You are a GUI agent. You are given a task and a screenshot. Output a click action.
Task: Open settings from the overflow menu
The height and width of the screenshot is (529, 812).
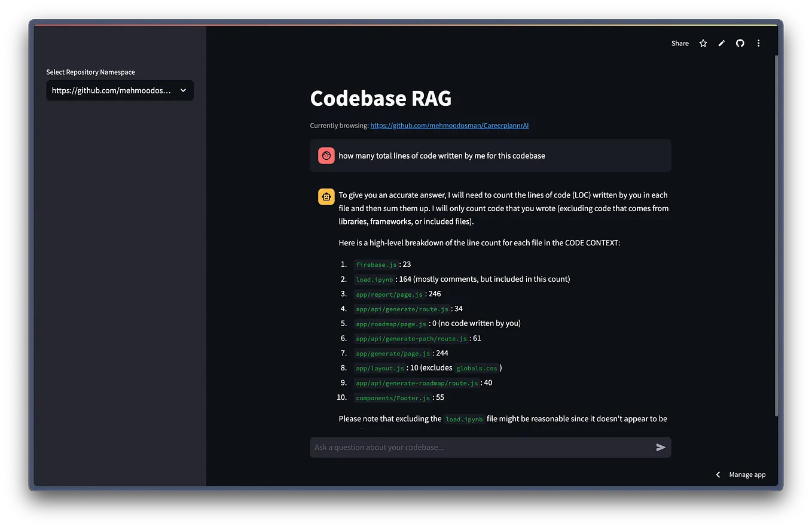pos(758,43)
